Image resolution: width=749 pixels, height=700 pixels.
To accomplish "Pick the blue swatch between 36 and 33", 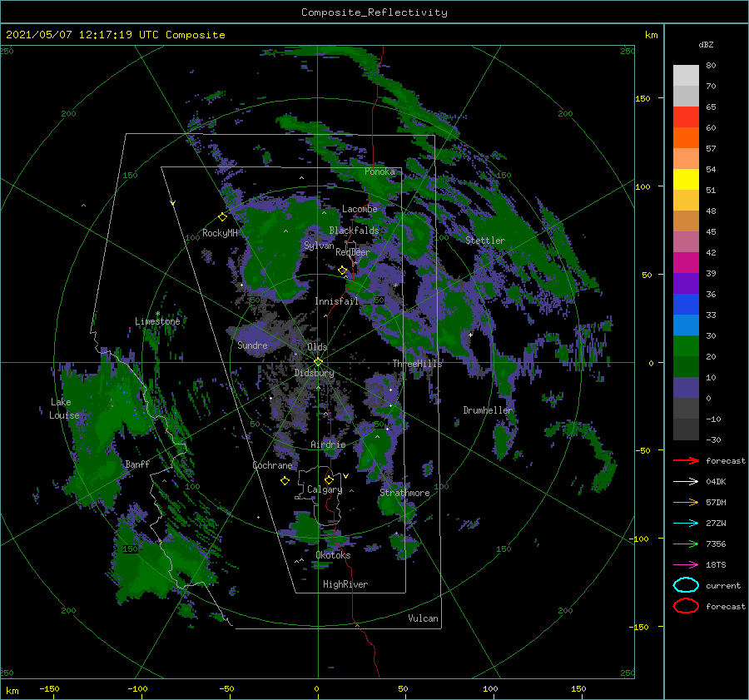I will point(686,305).
